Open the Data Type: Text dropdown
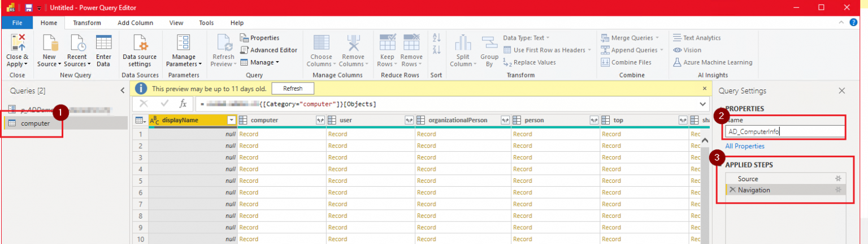 click(527, 38)
